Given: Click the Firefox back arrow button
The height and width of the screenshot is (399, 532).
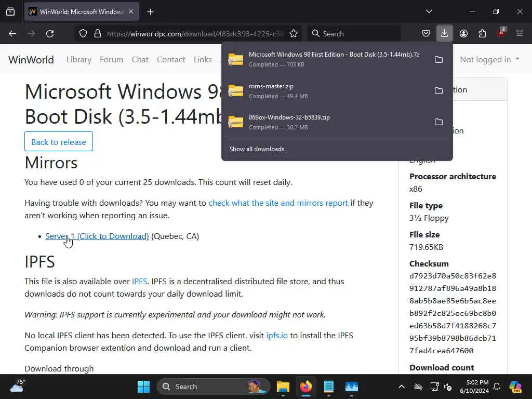Looking at the screenshot, I should tap(12, 34).
